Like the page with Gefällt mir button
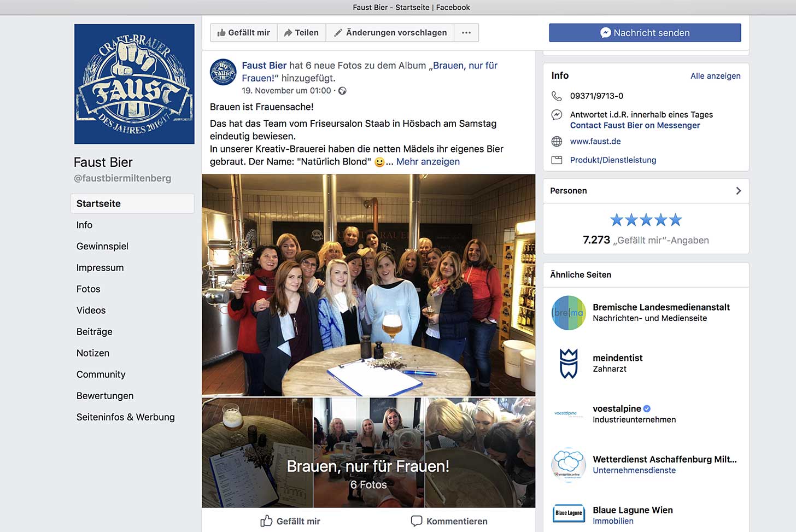Viewport: 796px width, 532px height. 244,33
